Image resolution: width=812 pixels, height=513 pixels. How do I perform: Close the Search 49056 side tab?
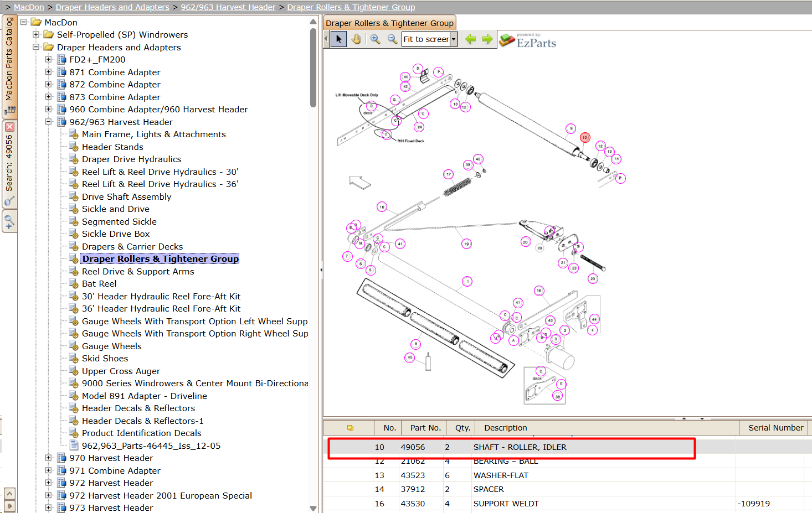(x=9, y=127)
